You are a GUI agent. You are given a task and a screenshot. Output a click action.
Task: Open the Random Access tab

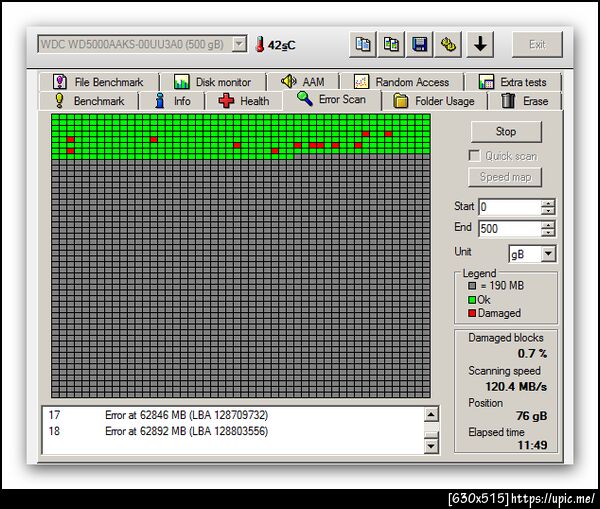pos(401,82)
